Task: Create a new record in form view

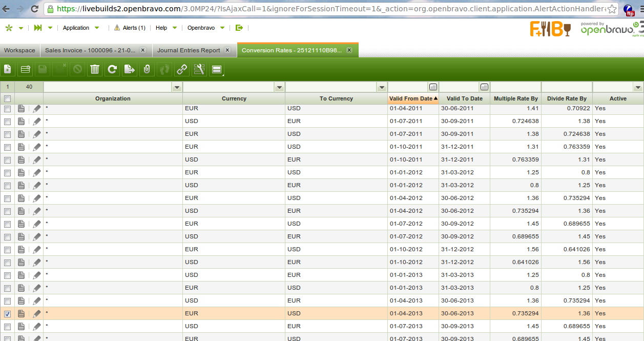Action: point(8,69)
